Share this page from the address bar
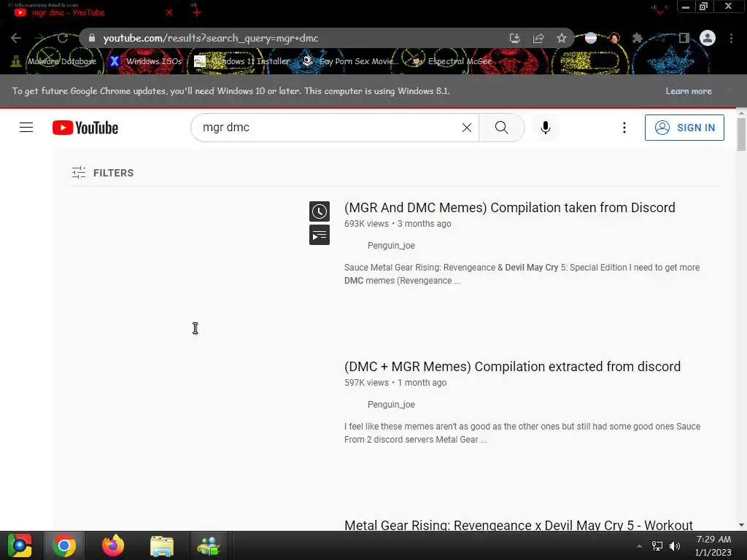This screenshot has width=747, height=560. (538, 38)
